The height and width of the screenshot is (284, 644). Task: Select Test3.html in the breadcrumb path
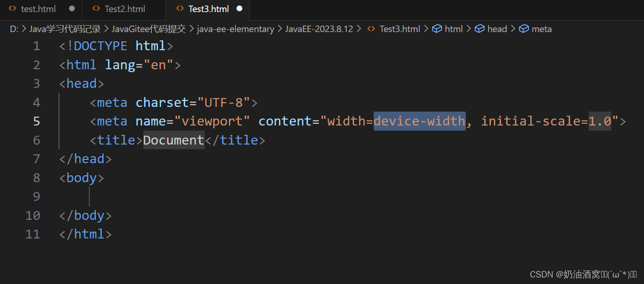[x=399, y=28]
